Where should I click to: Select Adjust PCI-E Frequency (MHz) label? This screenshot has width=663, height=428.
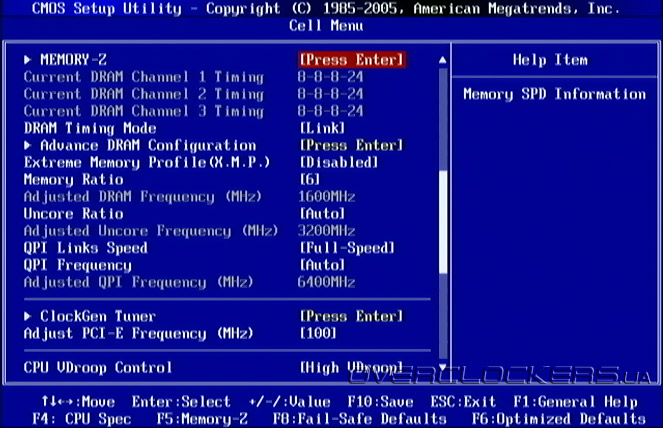139,334
